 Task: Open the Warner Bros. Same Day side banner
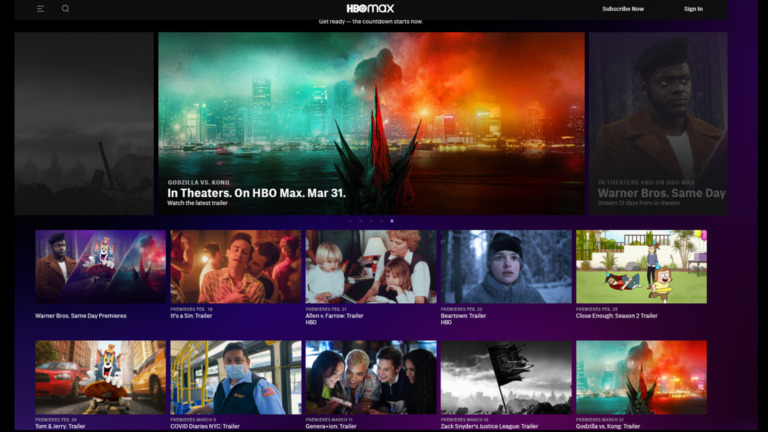point(658,123)
